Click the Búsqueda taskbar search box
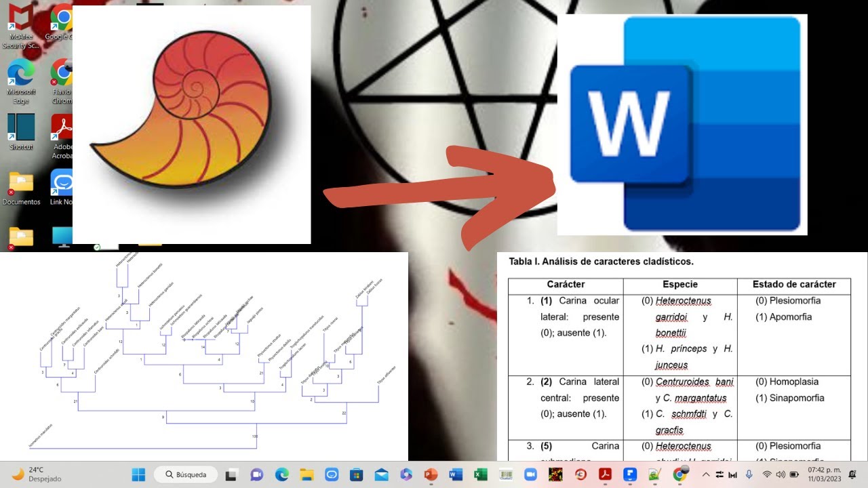 click(x=185, y=474)
